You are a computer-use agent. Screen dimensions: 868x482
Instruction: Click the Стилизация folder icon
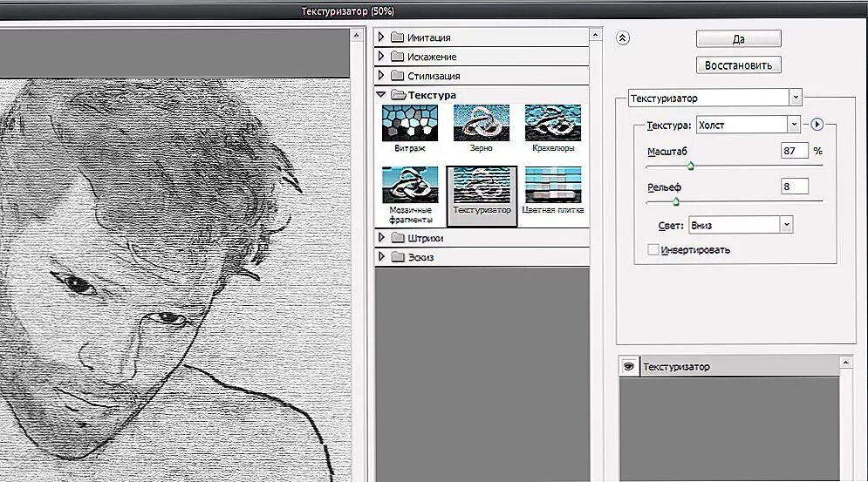pyautogui.click(x=398, y=75)
